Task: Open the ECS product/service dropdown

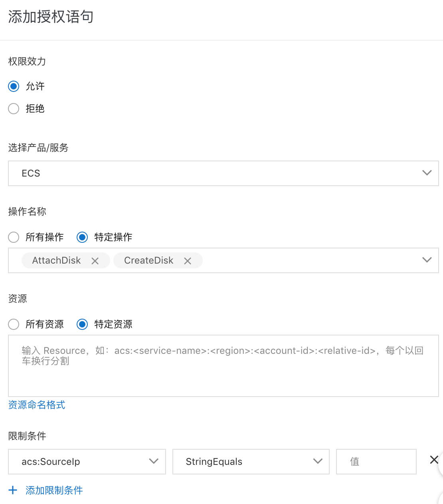Action: click(223, 173)
